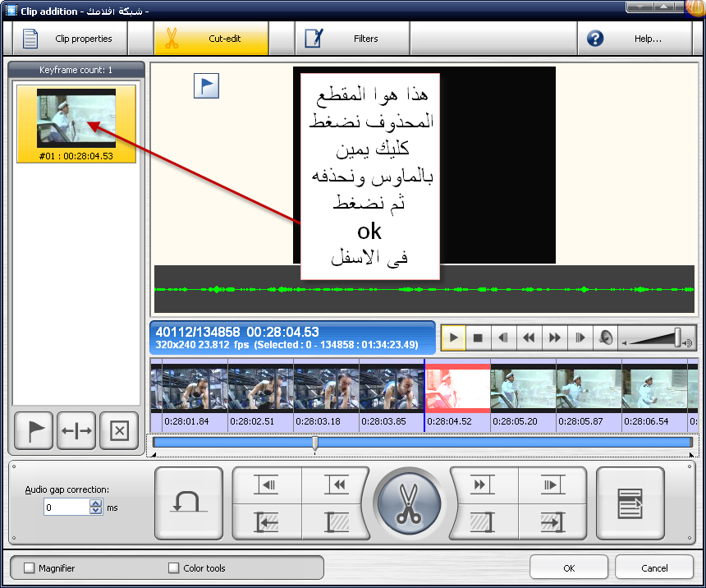Toggle the audio speaker icon
The image size is (706, 588).
coord(606,338)
